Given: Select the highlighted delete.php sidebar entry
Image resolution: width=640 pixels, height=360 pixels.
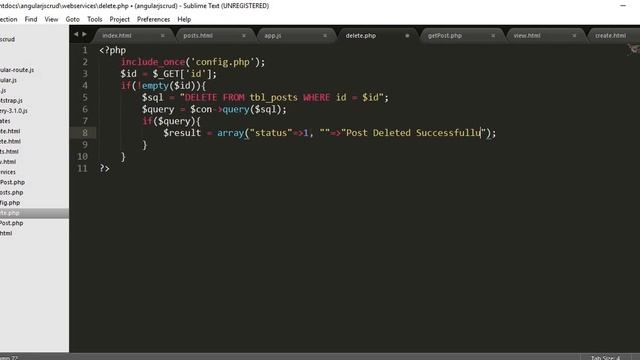Looking at the screenshot, I should (34, 213).
